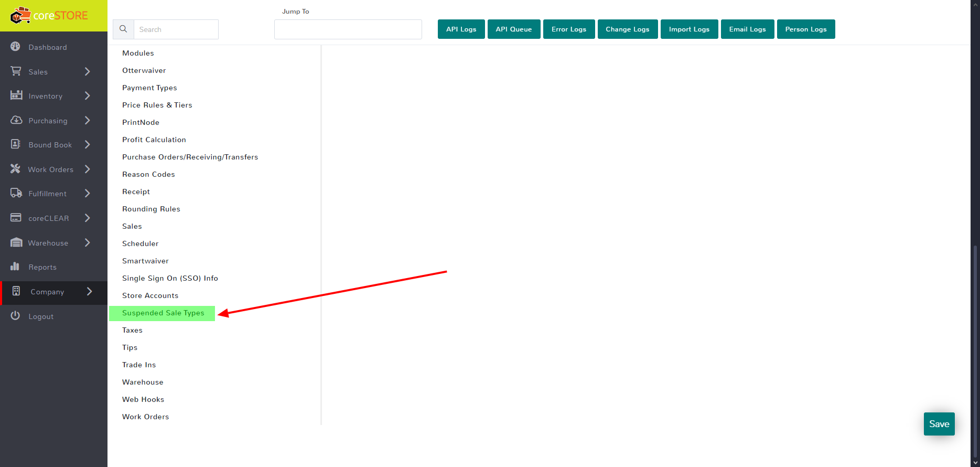The height and width of the screenshot is (467, 980).
Task: Expand the Bound Book chevron
Action: coord(88,144)
